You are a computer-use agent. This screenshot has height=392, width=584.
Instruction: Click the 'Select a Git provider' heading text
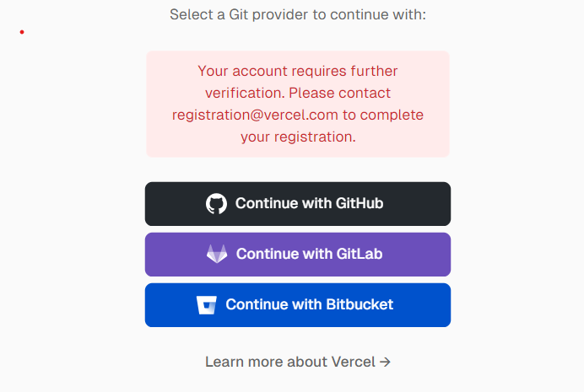(298, 14)
